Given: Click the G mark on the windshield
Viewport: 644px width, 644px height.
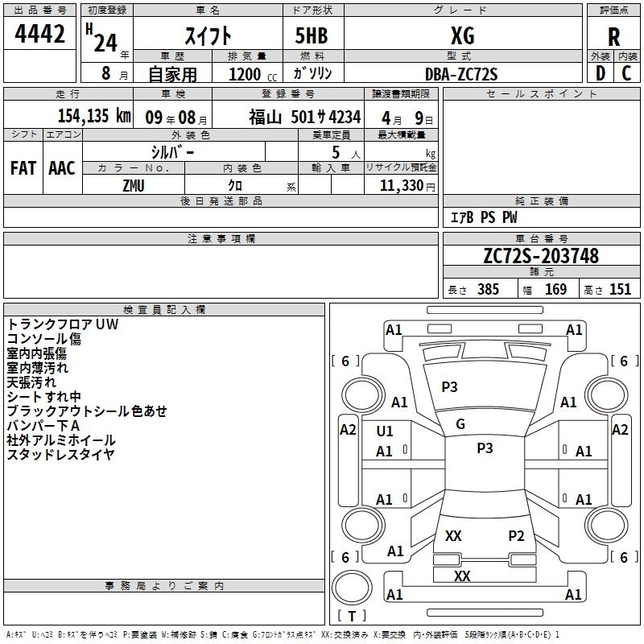Looking at the screenshot, I should pos(460,424).
